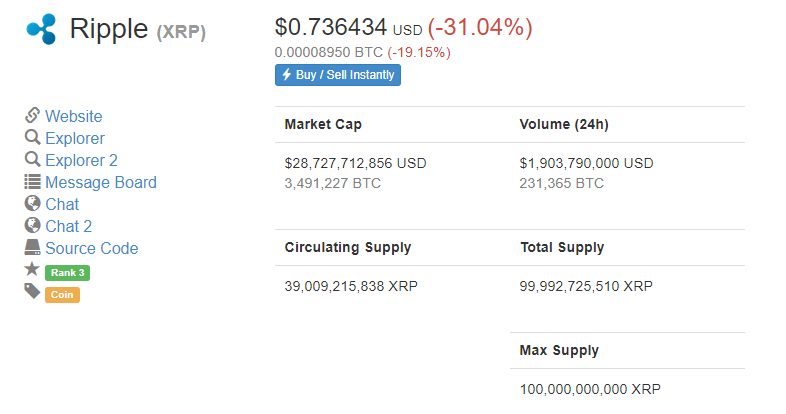Open the Chat 2 link
786x414 pixels.
(x=69, y=227)
